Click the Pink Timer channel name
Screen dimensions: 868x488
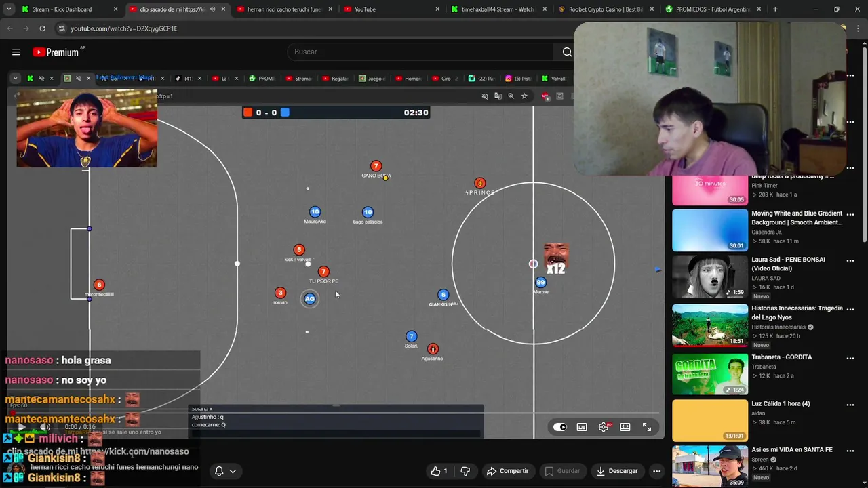tap(764, 186)
